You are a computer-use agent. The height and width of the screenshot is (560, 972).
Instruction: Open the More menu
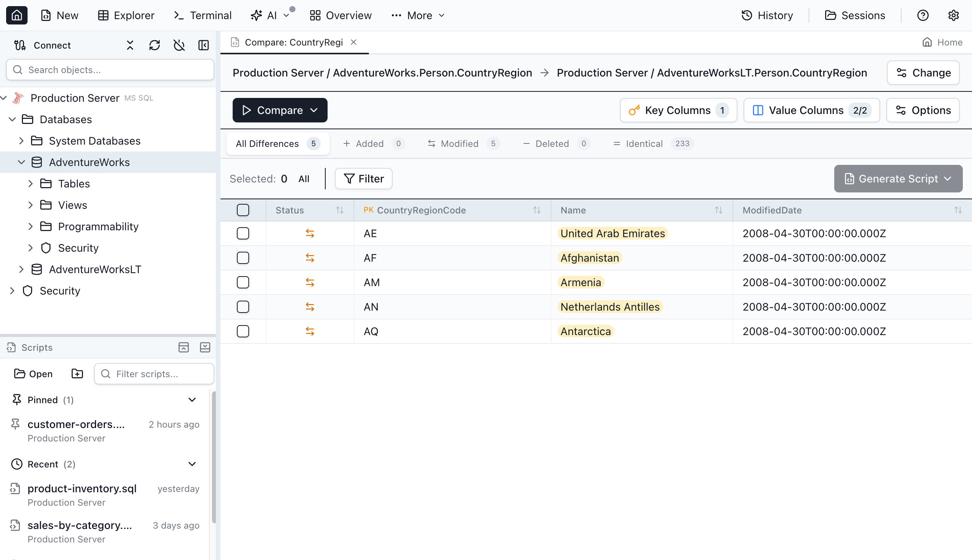tap(418, 15)
